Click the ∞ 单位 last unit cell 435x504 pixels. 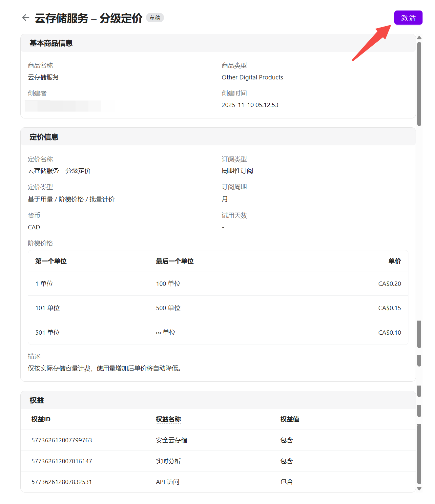[166, 332]
